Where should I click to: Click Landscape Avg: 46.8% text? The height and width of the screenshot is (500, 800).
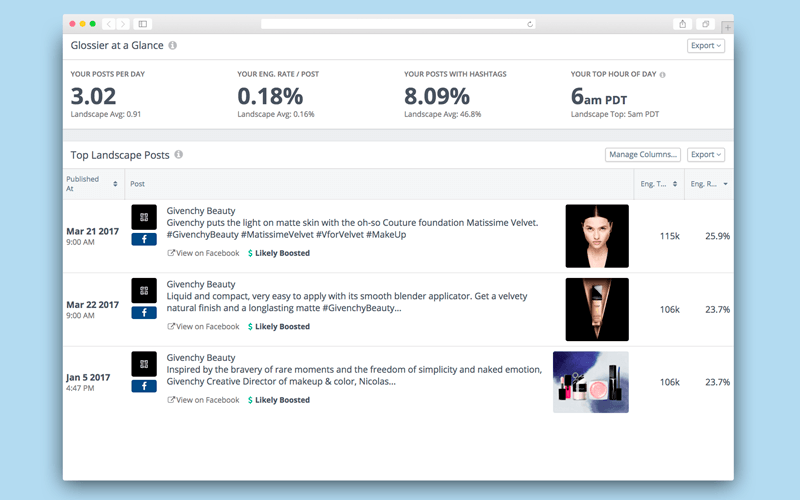442,114
